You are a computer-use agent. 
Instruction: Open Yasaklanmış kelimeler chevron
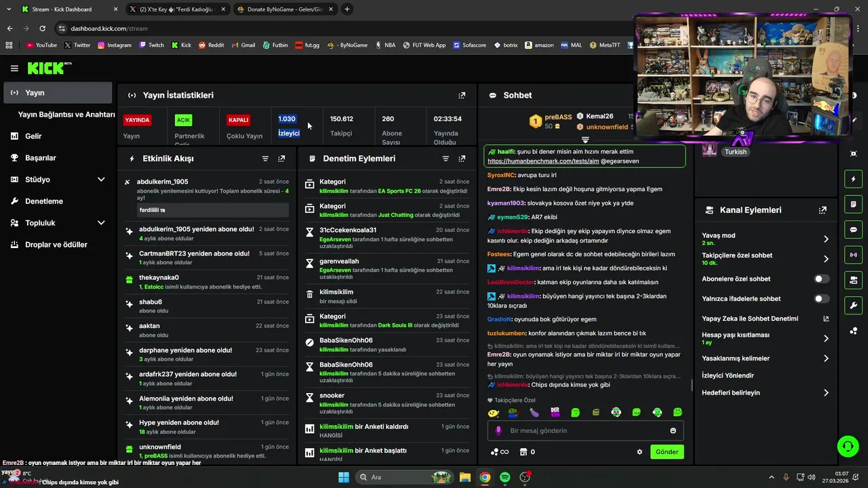826,359
